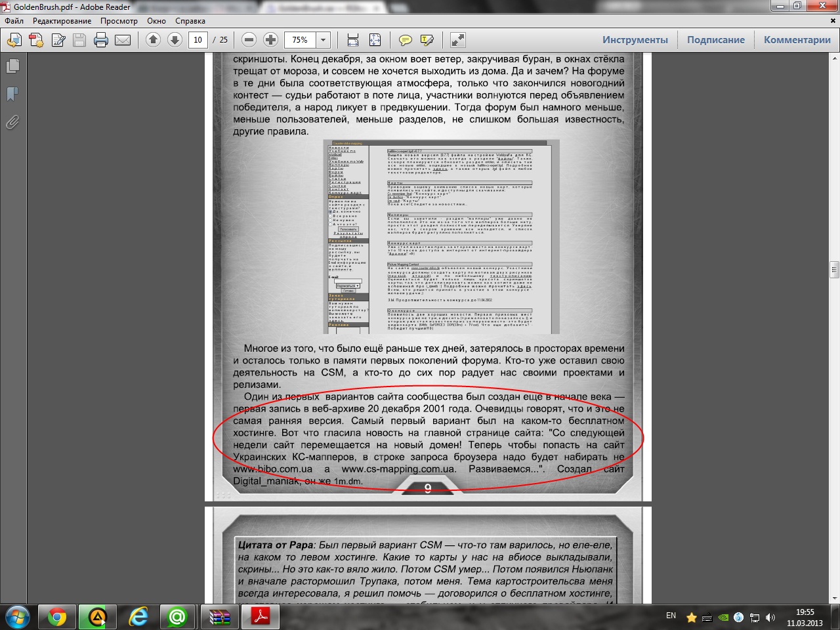Open the bookmarks side panel
840x630 pixels.
(12, 94)
